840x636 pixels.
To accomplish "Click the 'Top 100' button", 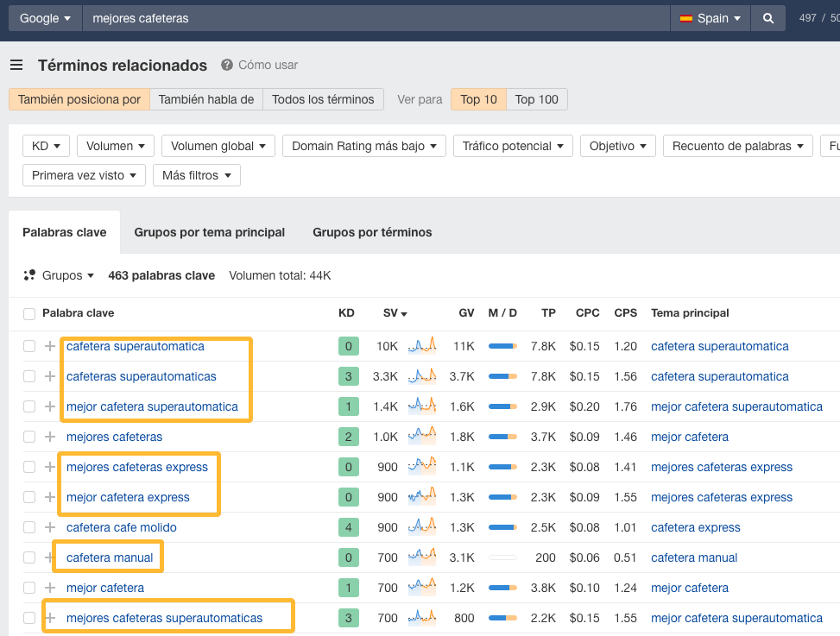I will tap(536, 98).
